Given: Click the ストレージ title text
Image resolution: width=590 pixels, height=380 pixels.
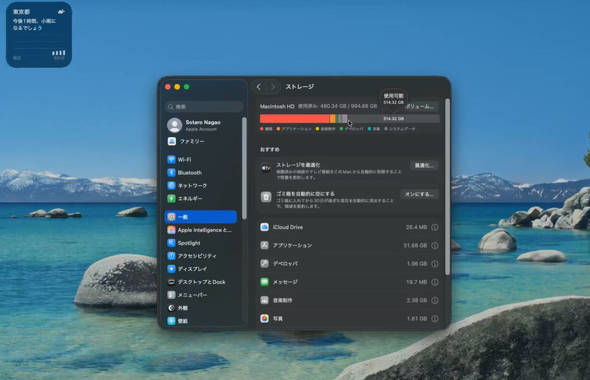Looking at the screenshot, I should point(300,87).
